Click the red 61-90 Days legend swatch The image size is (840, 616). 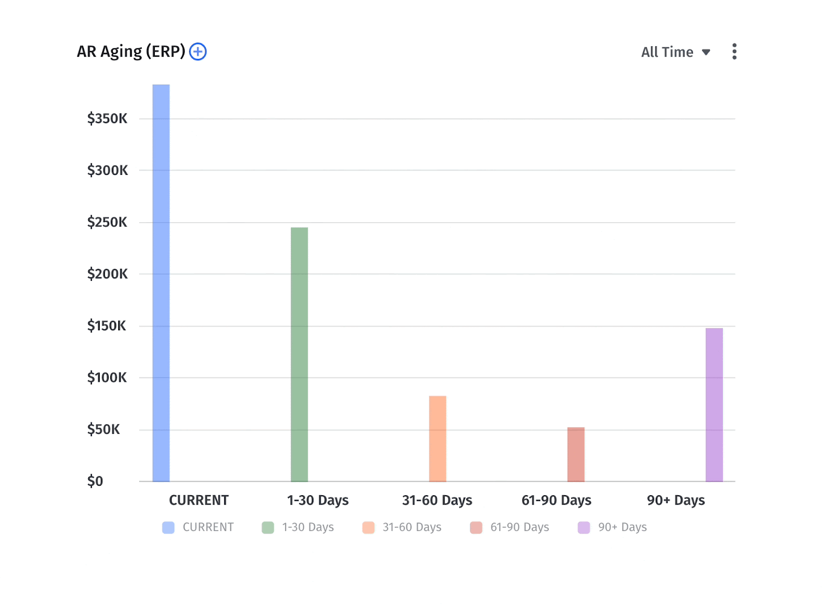(476, 527)
